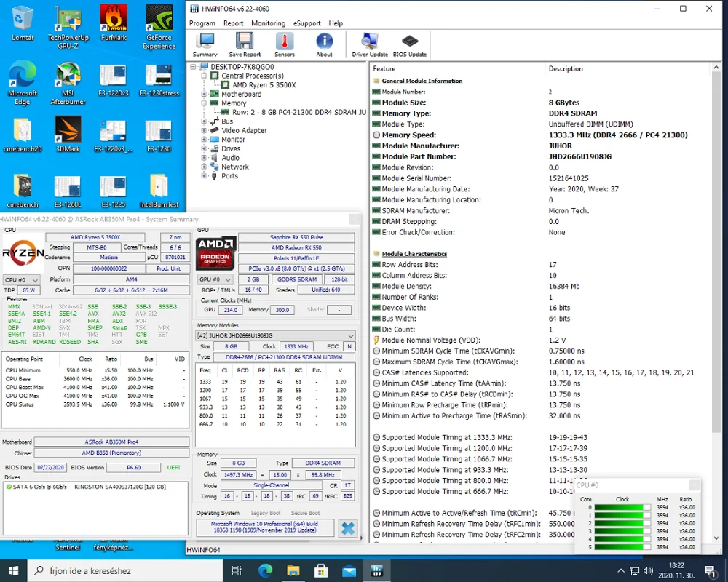Expand the Video Adapter tree node
Image resolution: width=728 pixels, height=582 pixels.
coord(205,131)
